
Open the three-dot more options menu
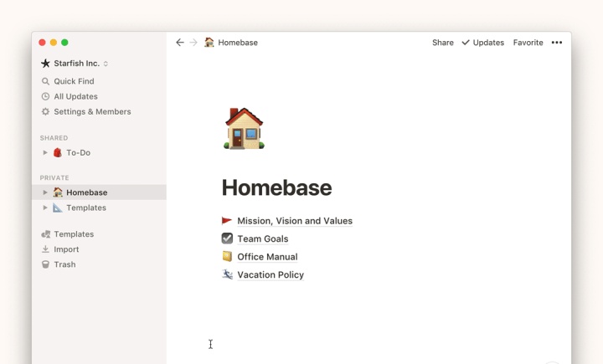click(557, 43)
